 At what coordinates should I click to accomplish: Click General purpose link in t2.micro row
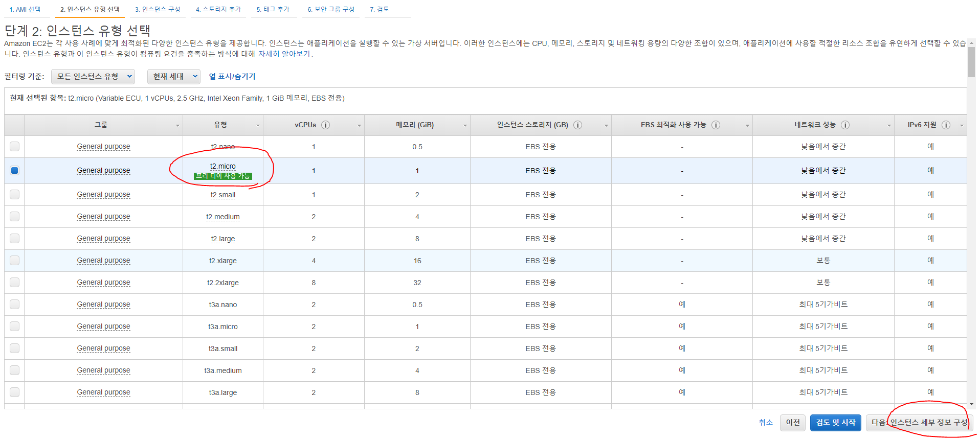click(x=103, y=171)
